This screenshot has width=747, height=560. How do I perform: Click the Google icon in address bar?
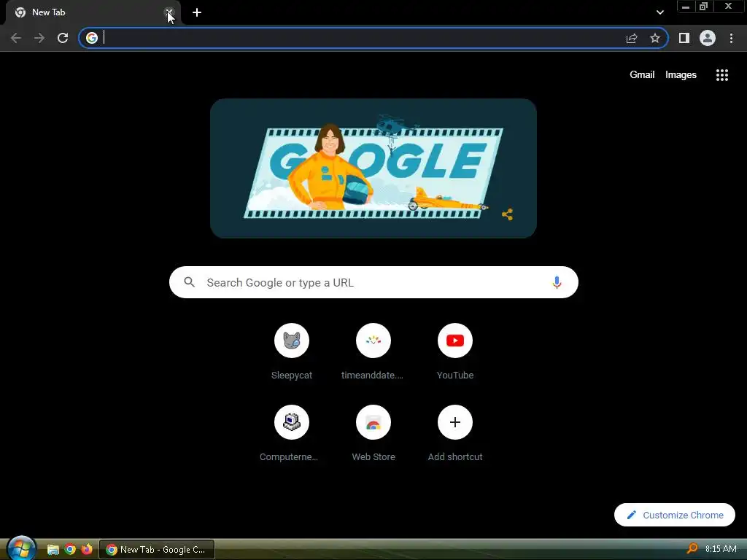click(x=92, y=38)
